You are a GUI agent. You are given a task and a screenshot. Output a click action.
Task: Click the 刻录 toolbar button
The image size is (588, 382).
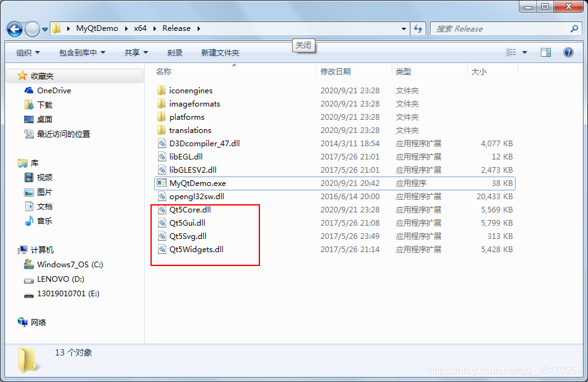[x=175, y=52]
